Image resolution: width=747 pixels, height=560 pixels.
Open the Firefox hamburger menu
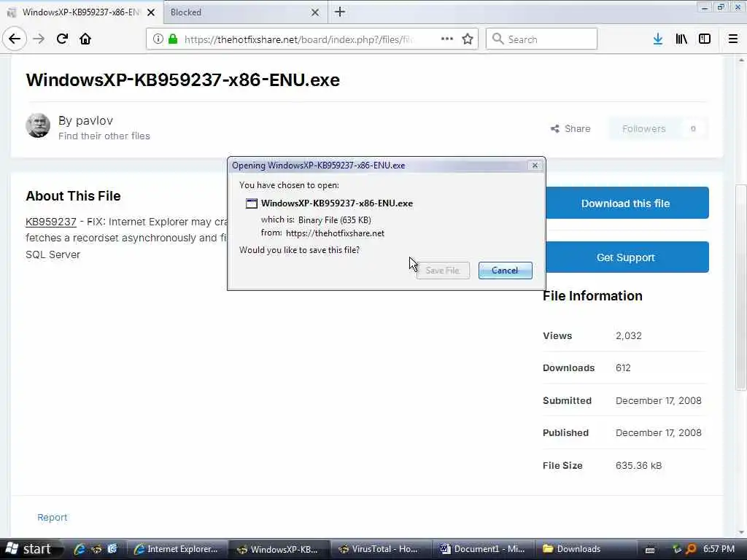coord(733,39)
